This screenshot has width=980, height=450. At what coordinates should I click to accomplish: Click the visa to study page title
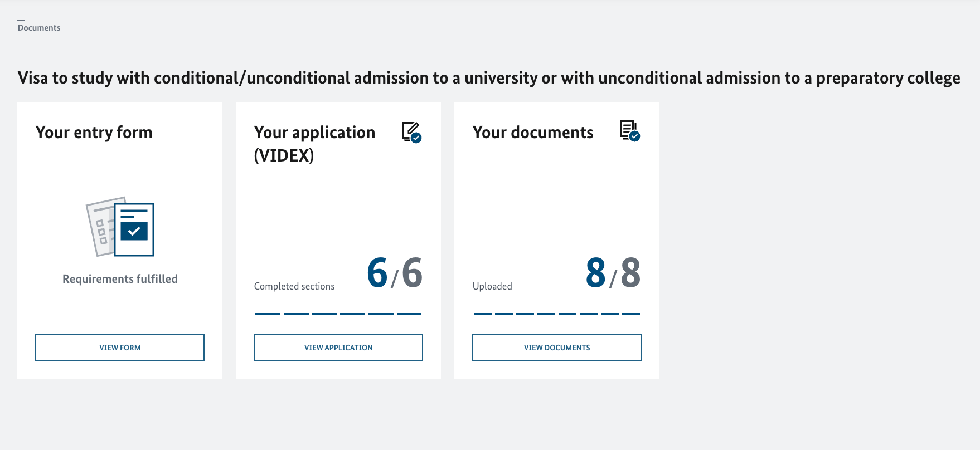489,78
